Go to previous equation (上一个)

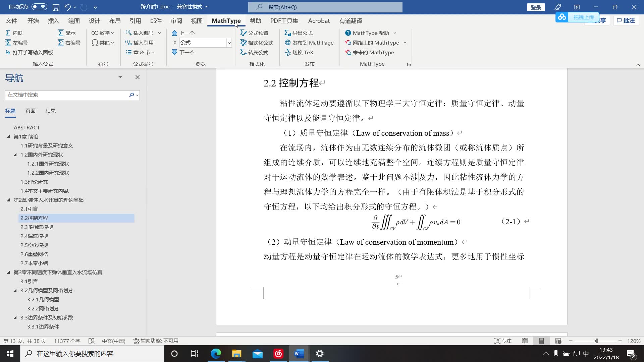183,33
